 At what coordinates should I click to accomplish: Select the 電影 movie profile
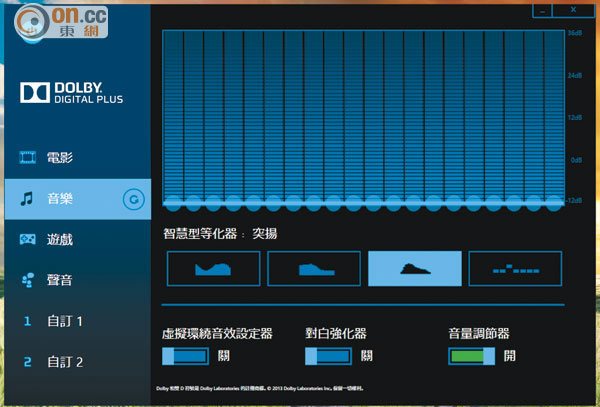[x=78, y=158]
